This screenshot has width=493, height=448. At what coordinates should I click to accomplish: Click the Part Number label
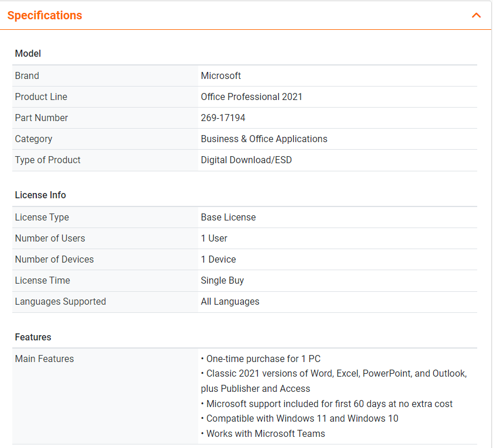tap(42, 118)
